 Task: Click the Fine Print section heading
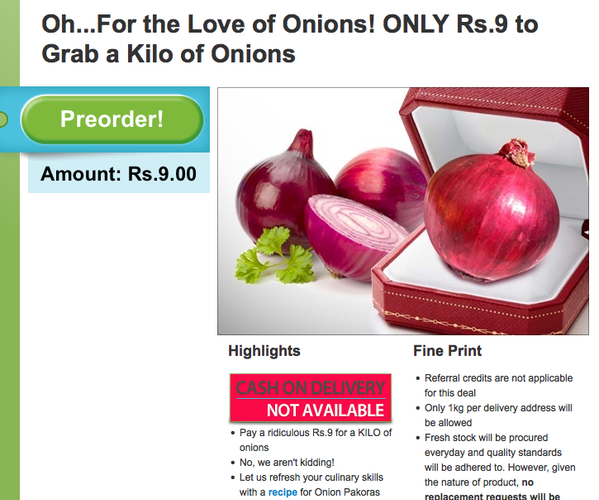tap(447, 351)
